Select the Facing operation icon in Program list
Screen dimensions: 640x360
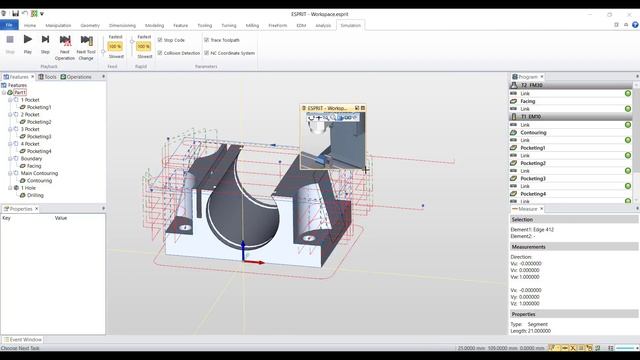514,101
